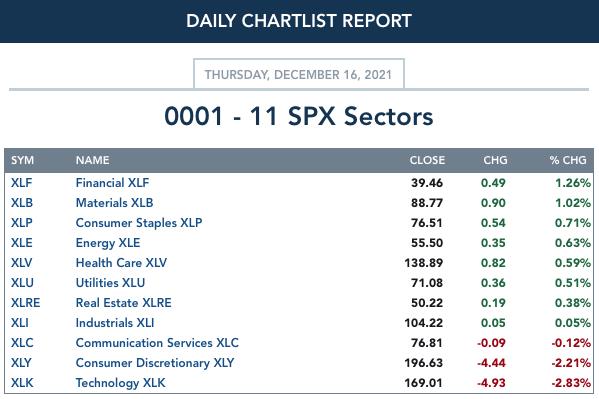Sort by % CHG column header
The height and width of the screenshot is (399, 599).
click(x=568, y=160)
